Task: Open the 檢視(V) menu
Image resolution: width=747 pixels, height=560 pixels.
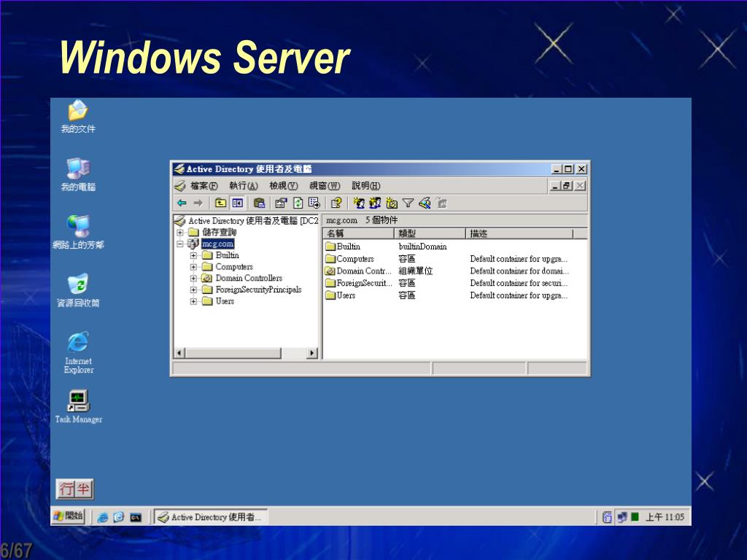Action: click(x=284, y=186)
